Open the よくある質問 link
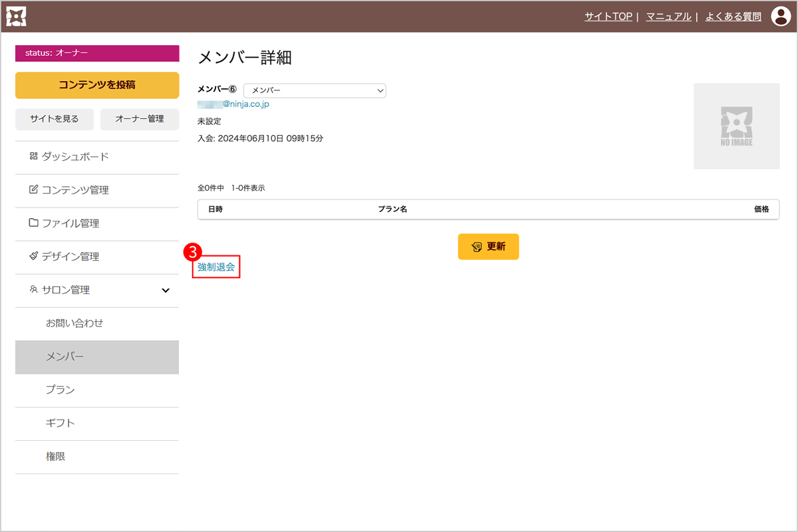798x532 pixels. [x=733, y=17]
